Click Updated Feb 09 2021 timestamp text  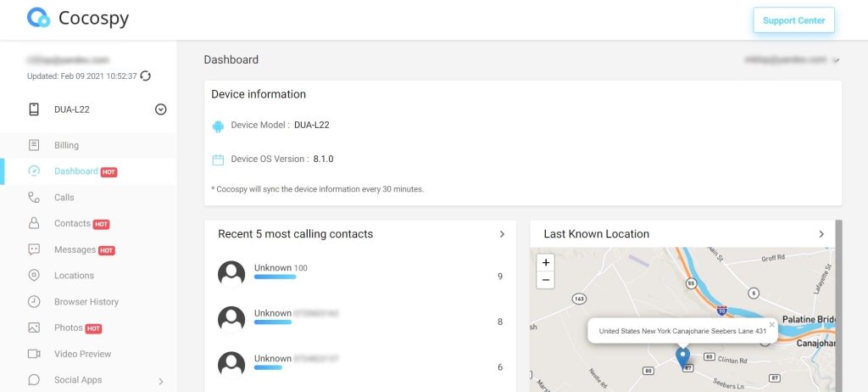pyautogui.click(x=82, y=76)
